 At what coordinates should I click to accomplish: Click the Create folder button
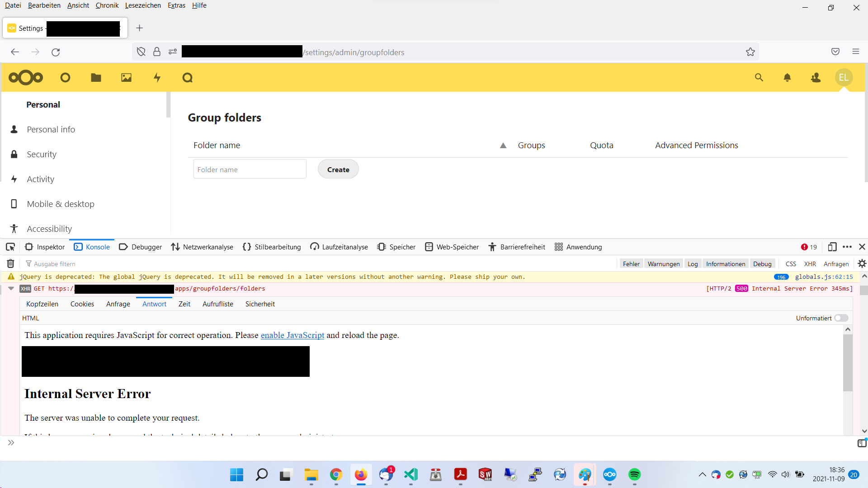point(338,169)
